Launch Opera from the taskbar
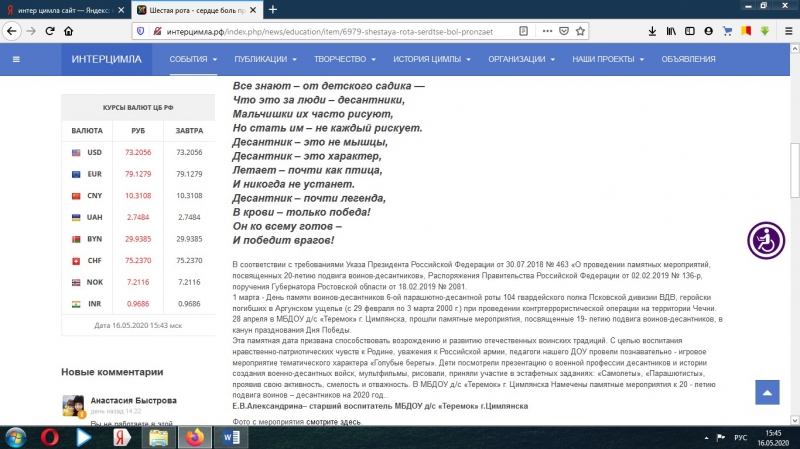 coord(49,438)
